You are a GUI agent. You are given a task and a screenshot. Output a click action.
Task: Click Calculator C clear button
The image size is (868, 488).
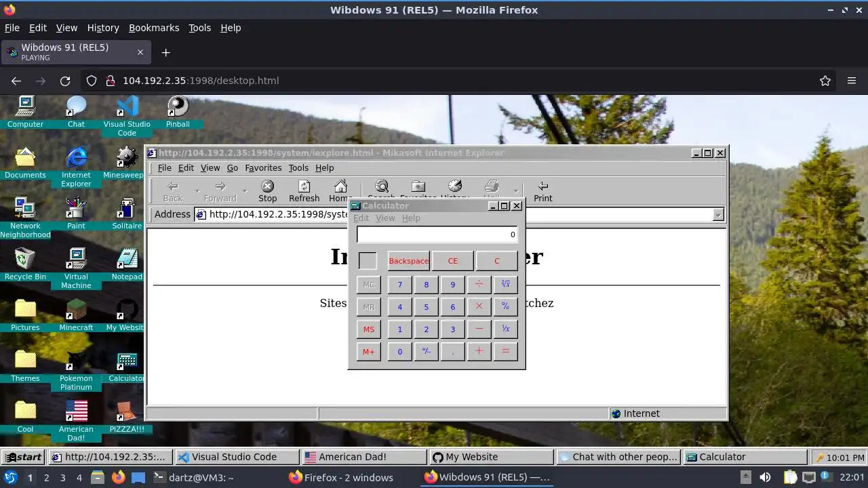click(x=496, y=261)
